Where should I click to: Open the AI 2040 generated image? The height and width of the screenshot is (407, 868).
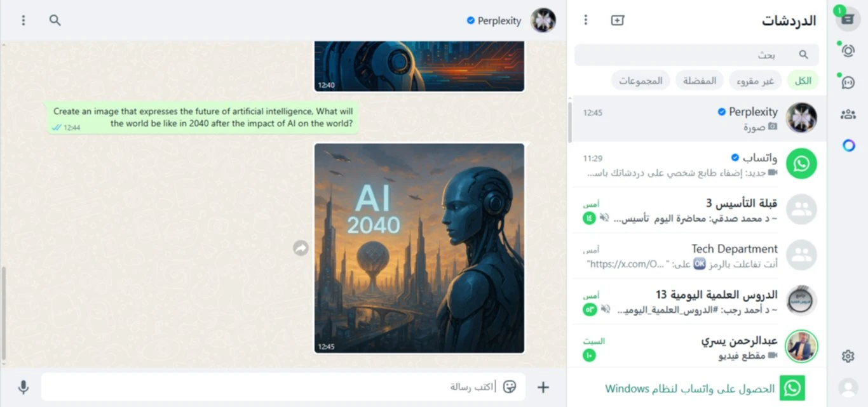click(x=419, y=248)
